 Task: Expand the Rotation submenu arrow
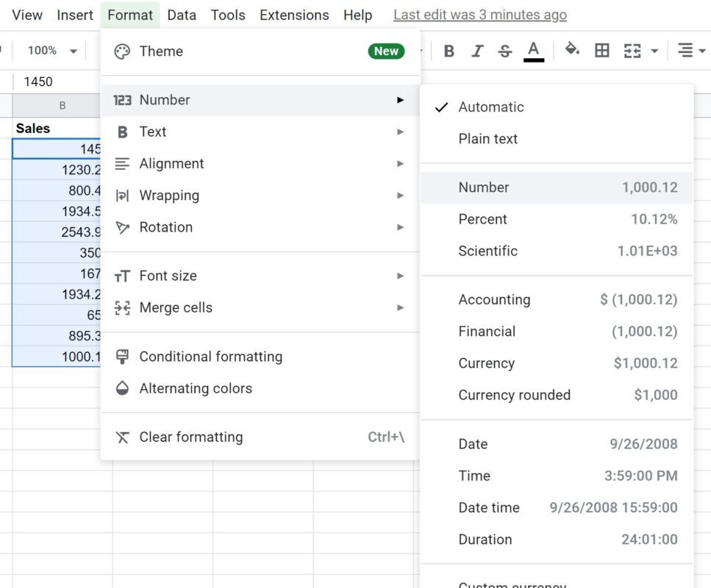(x=400, y=226)
